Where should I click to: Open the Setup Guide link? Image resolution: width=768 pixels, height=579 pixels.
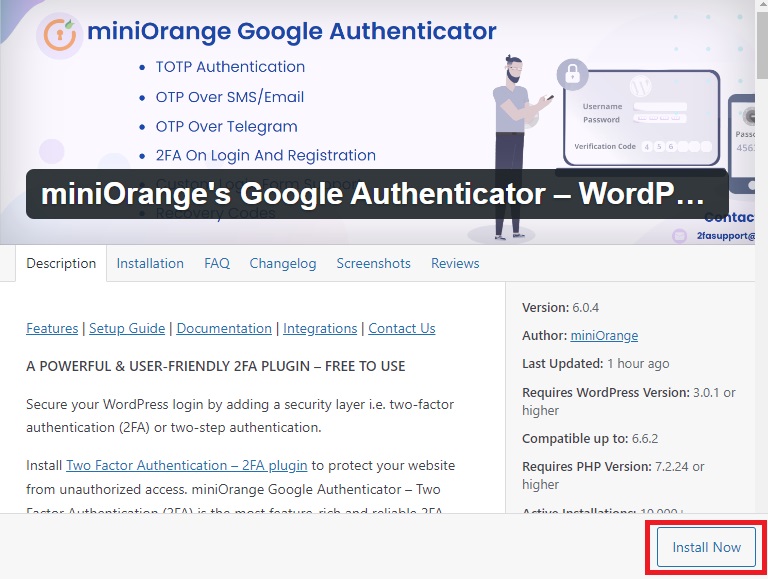[127, 328]
